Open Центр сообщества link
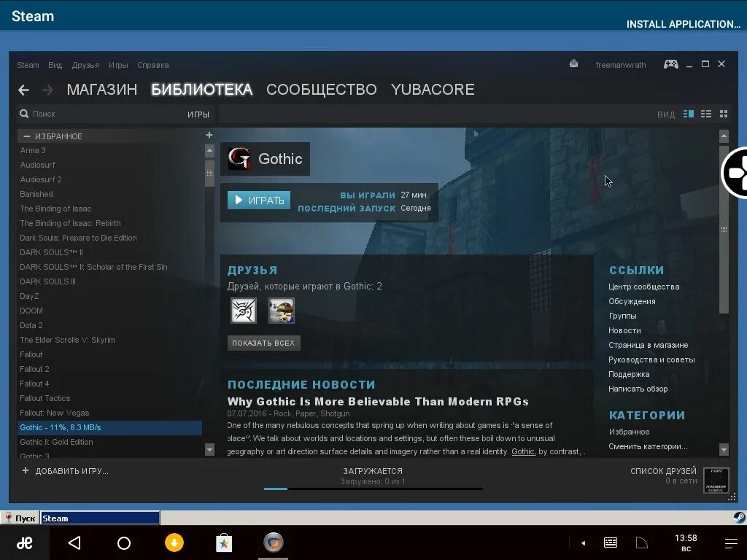 click(x=643, y=287)
